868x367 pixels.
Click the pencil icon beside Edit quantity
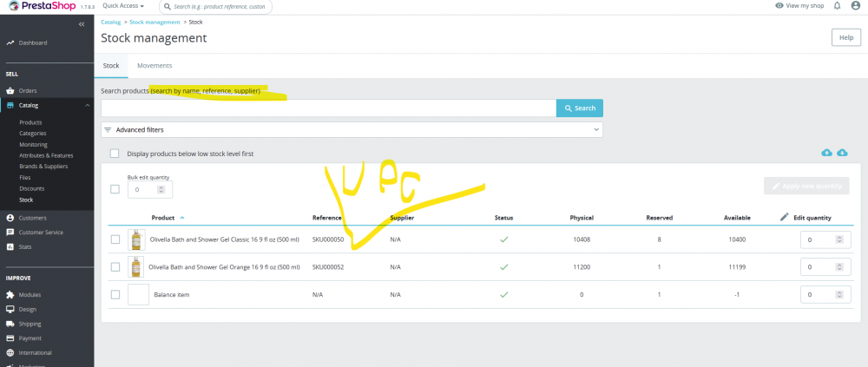(x=784, y=217)
